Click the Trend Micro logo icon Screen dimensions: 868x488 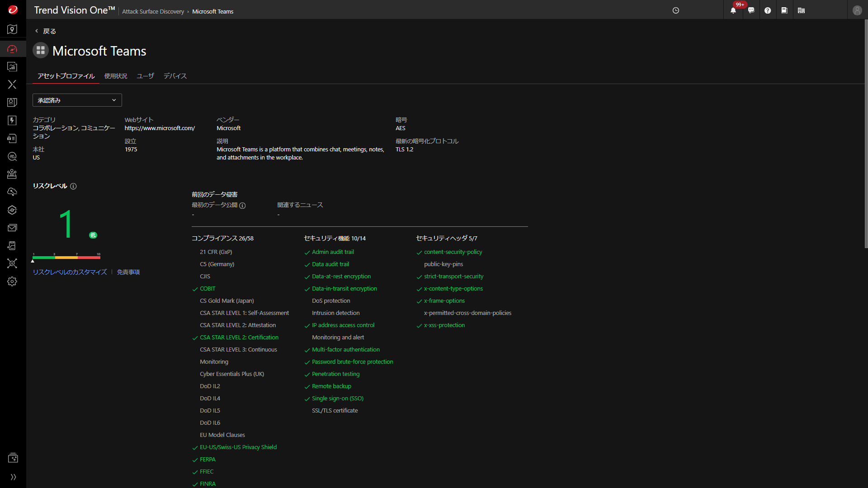[x=13, y=9]
